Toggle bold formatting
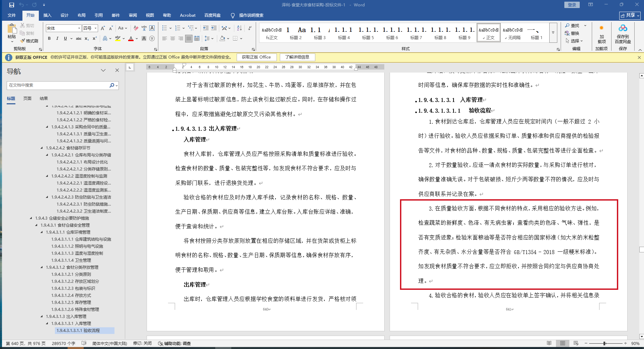This screenshot has width=644, height=349. [49, 38]
